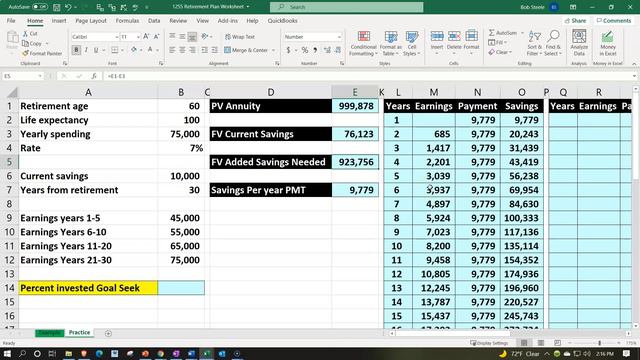Switch to the Page Layout tab
The height and width of the screenshot is (360, 640).
pos(91,20)
